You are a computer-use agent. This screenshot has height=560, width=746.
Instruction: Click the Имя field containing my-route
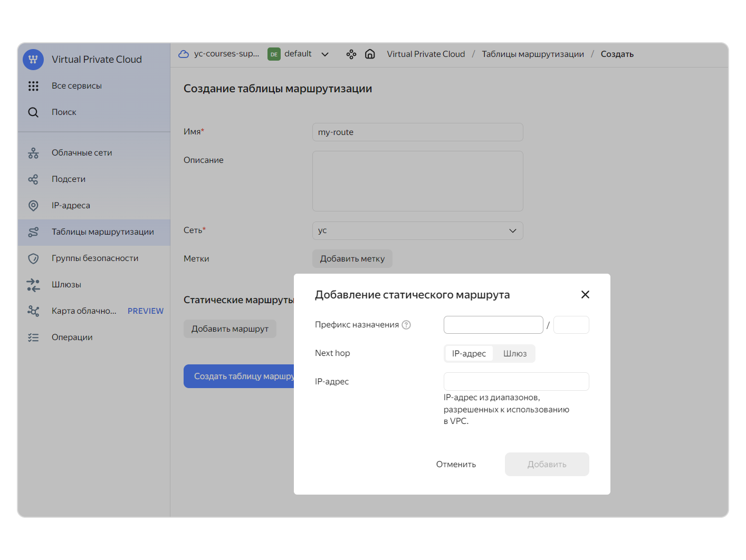[418, 132]
